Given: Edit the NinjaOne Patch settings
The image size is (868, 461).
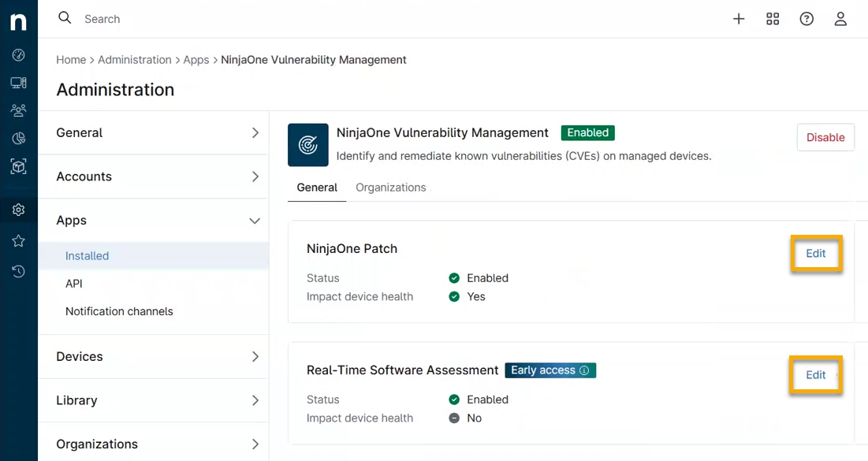Looking at the screenshot, I should [815, 254].
